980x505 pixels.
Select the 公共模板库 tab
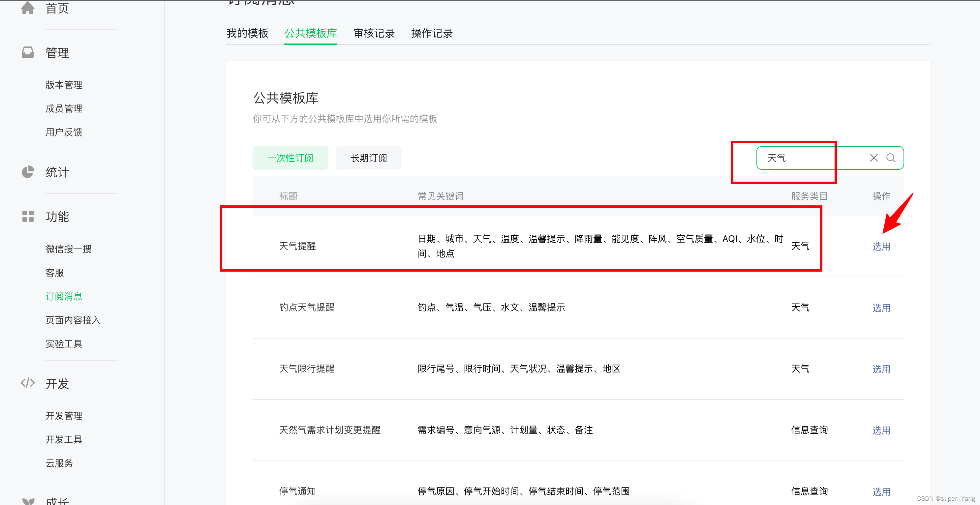310,34
